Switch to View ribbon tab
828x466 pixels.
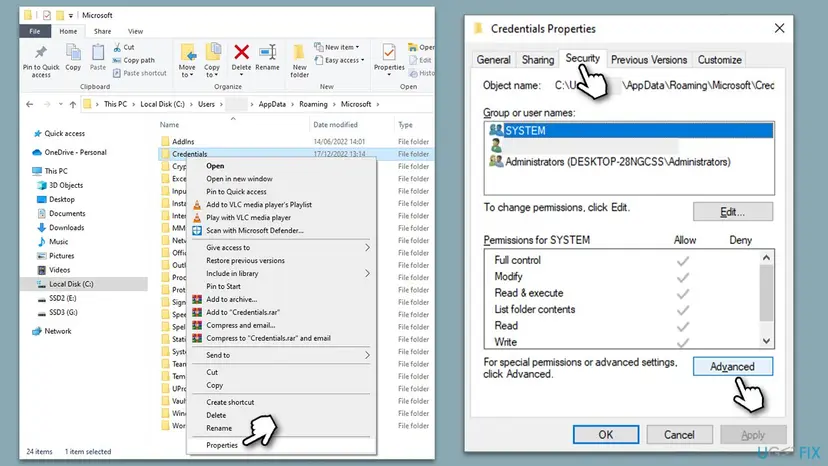[x=135, y=31]
